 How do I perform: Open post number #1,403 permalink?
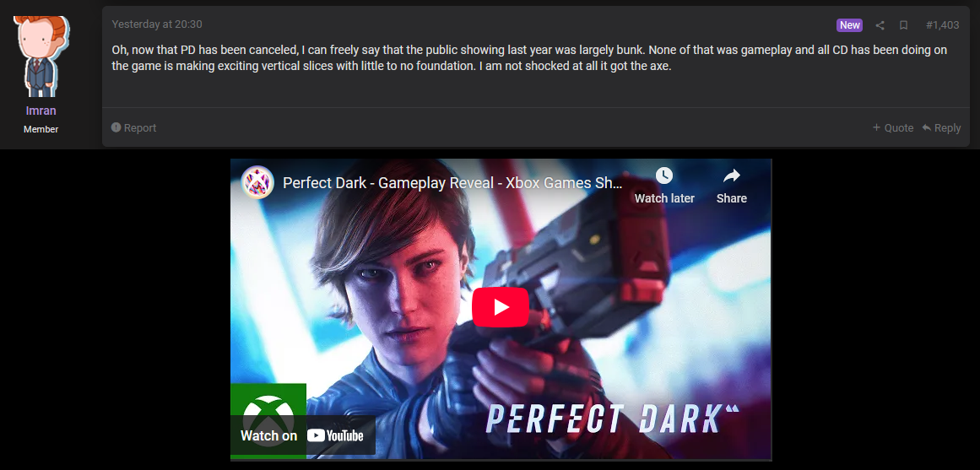(942, 25)
